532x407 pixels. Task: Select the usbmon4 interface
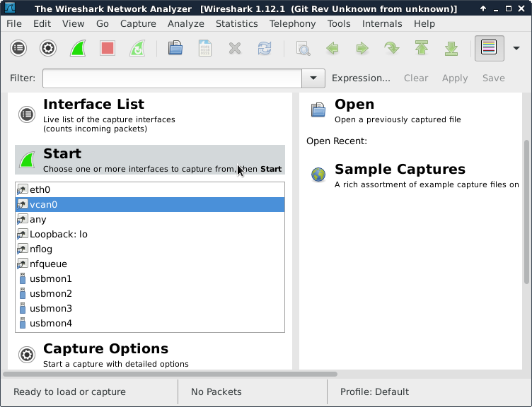(150, 324)
